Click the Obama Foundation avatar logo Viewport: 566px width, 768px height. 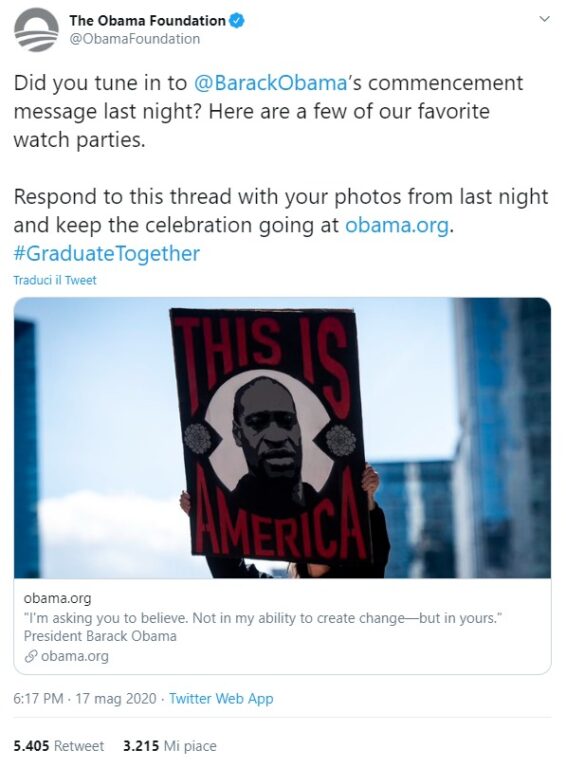pos(36,29)
